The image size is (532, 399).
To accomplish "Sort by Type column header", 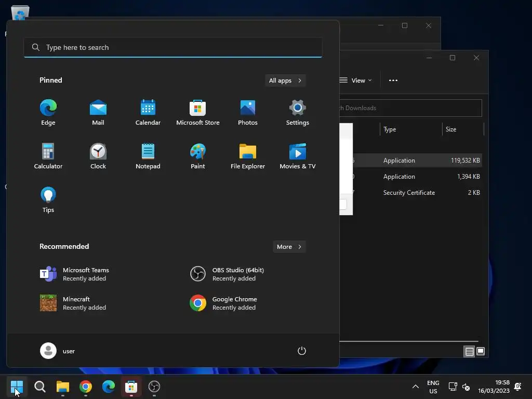I will tap(411, 129).
